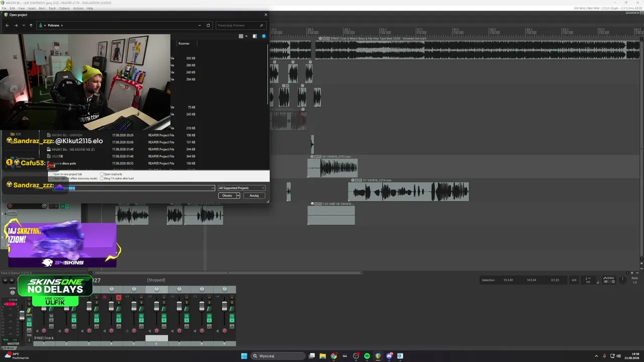Adjust the track 6 volume fader
Screen dimensions: 644x362
pos(156,306)
